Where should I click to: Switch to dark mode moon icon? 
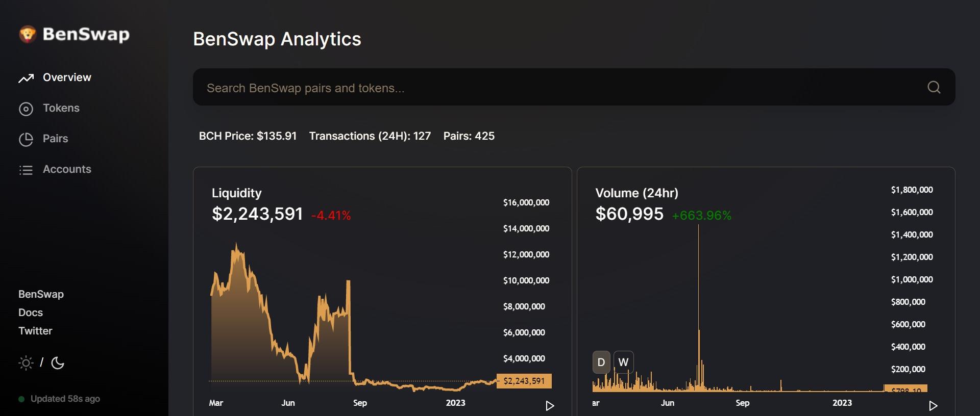(x=58, y=363)
